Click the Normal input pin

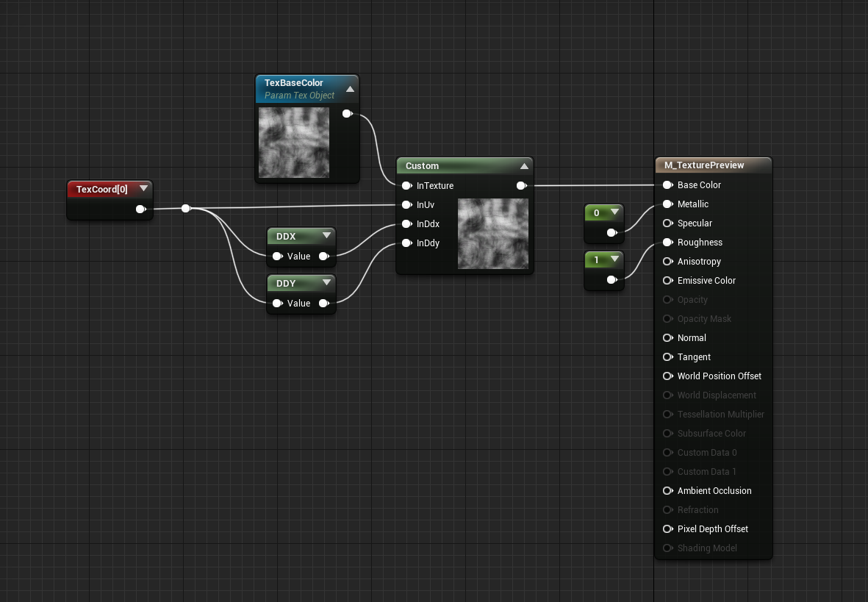(x=667, y=338)
